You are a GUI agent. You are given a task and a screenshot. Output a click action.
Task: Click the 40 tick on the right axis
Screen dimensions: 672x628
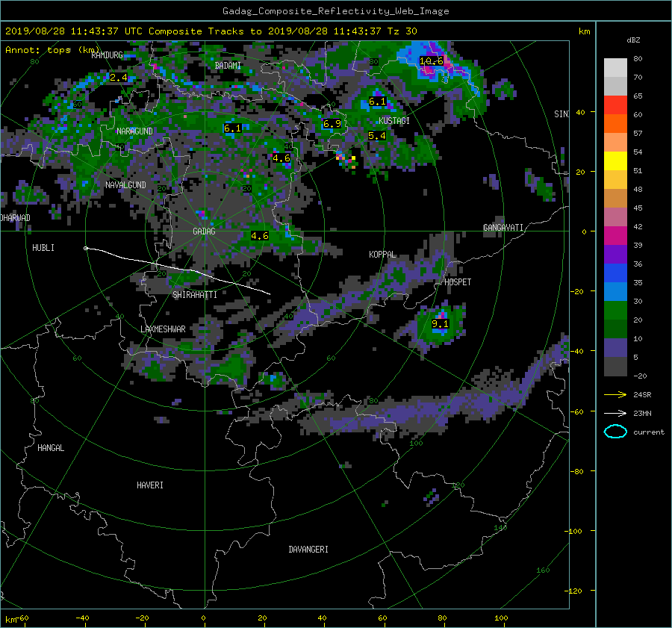click(580, 112)
